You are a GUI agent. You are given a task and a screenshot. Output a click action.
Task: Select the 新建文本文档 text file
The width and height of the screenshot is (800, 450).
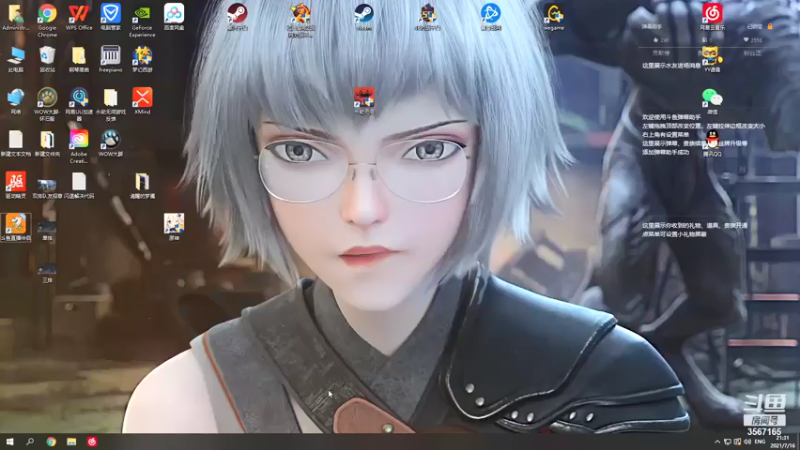[x=15, y=143]
